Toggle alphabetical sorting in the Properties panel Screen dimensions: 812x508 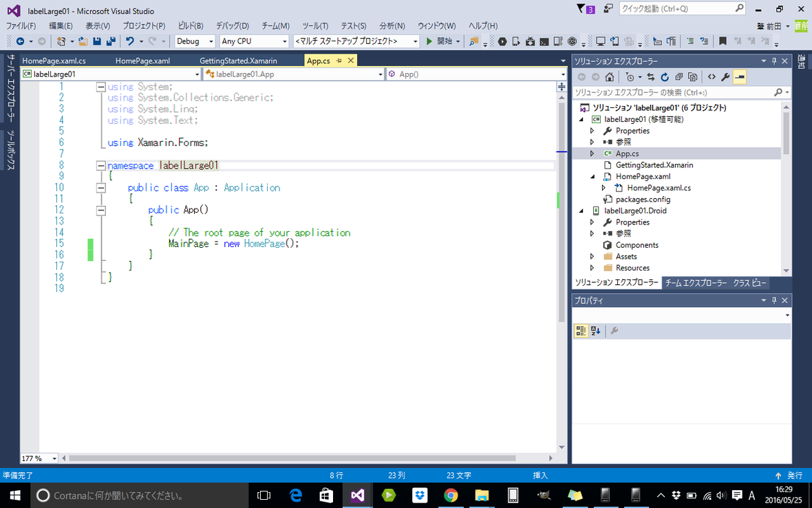[595, 330]
